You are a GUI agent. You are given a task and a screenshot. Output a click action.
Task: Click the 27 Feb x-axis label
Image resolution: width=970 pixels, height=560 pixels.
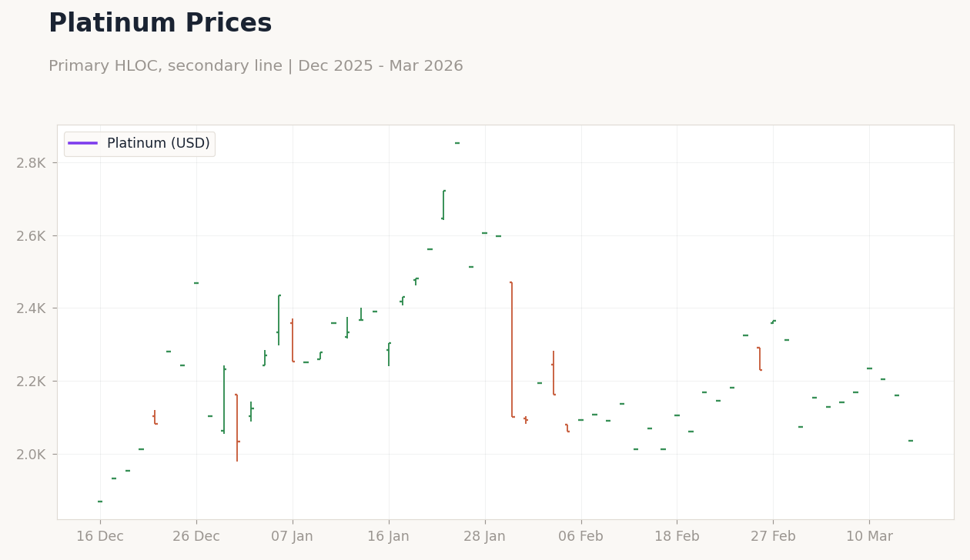(x=774, y=537)
